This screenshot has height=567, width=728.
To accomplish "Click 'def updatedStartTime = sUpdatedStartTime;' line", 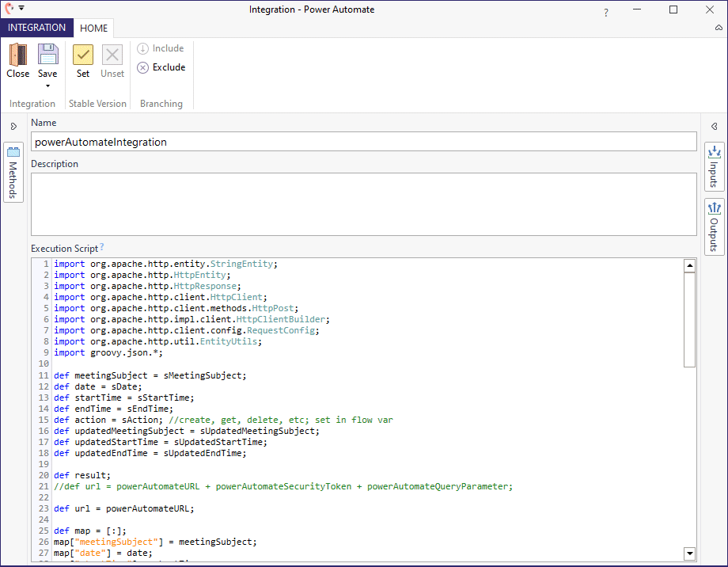I will click(x=161, y=442).
